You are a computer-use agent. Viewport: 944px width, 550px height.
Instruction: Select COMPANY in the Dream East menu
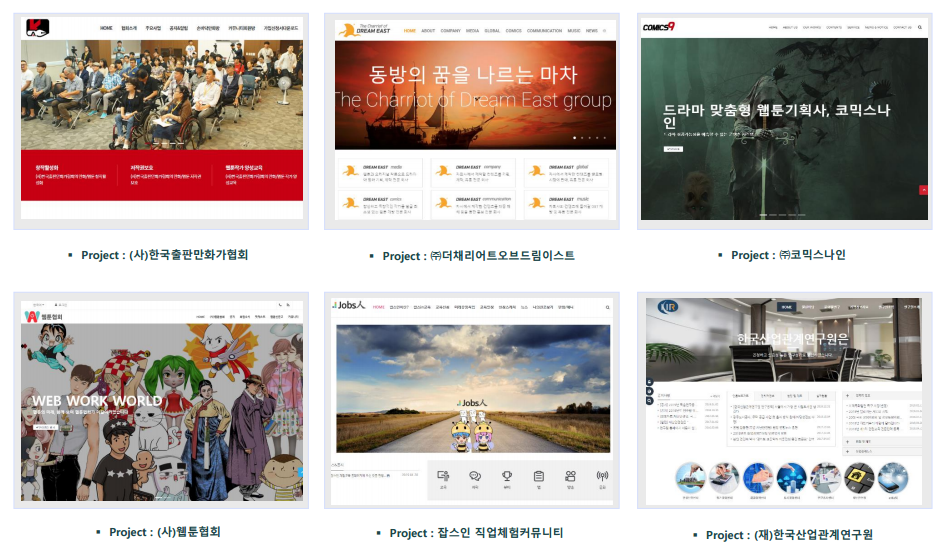pyautogui.click(x=450, y=30)
